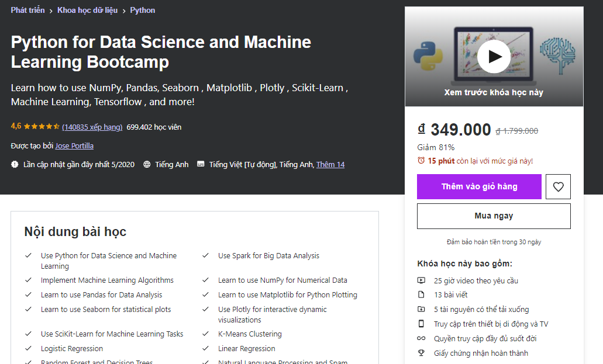The width and height of the screenshot is (603, 364).
Task: Toggle the wishlist heart button
Action: tap(558, 186)
